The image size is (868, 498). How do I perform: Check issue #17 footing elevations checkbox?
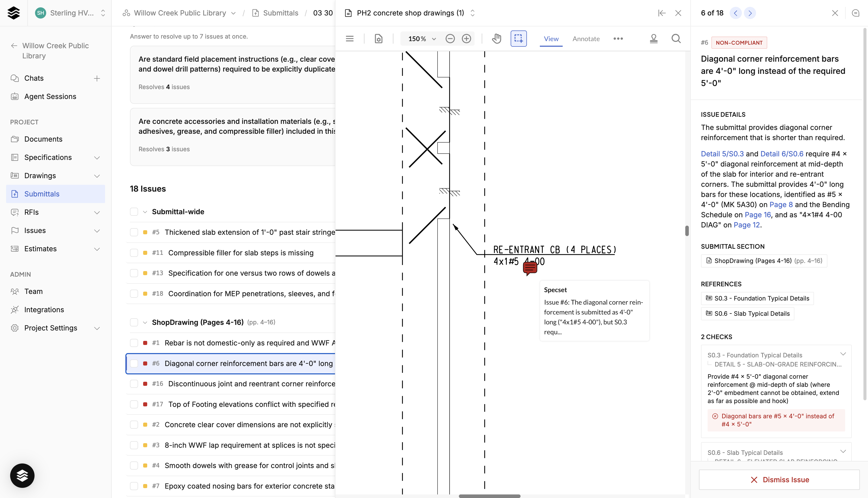point(134,404)
